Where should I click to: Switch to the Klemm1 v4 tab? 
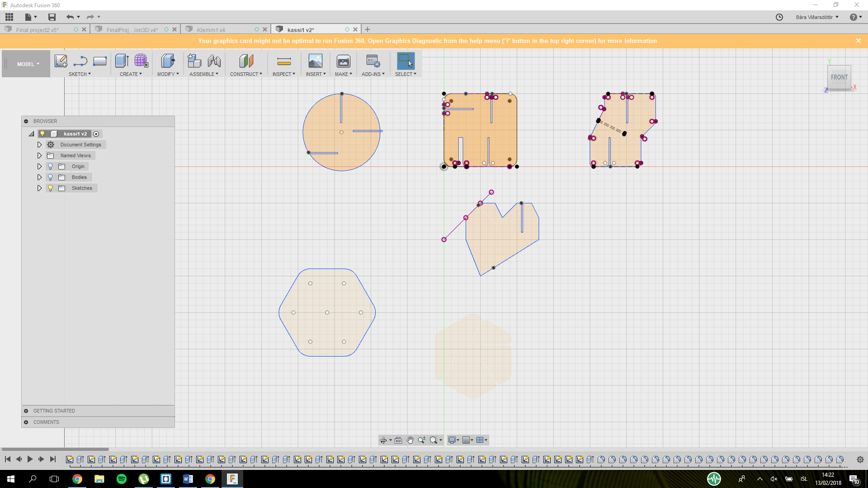coord(211,30)
